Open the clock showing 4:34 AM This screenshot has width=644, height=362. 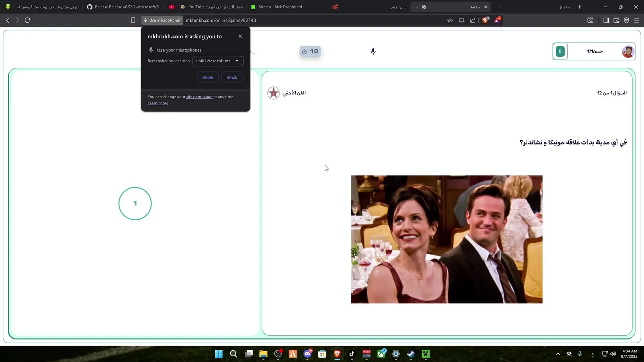point(630,354)
